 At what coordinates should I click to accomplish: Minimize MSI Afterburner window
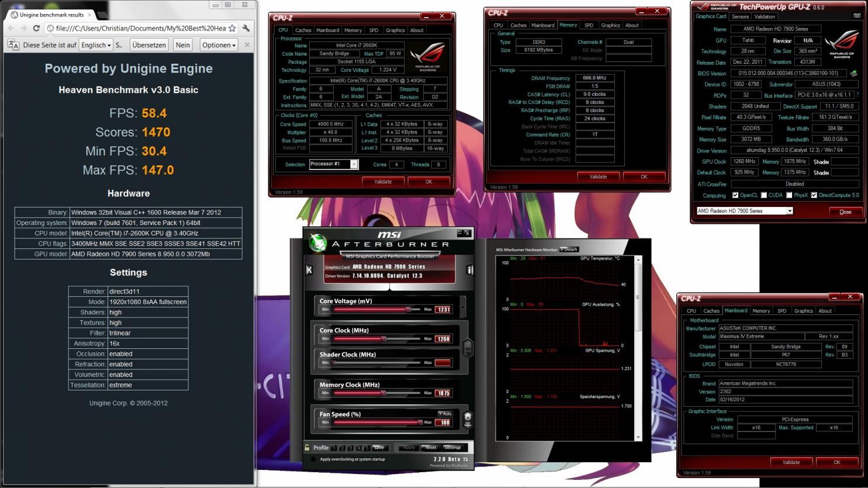click(x=459, y=233)
